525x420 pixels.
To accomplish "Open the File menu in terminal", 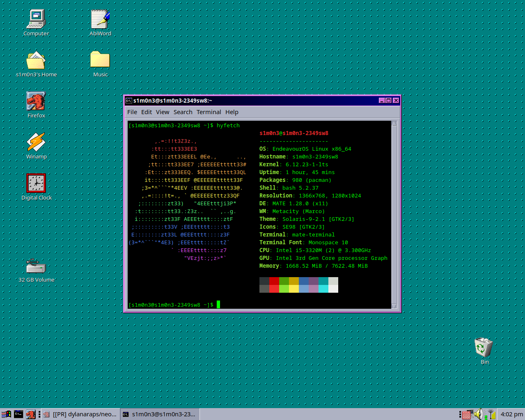I will point(132,112).
